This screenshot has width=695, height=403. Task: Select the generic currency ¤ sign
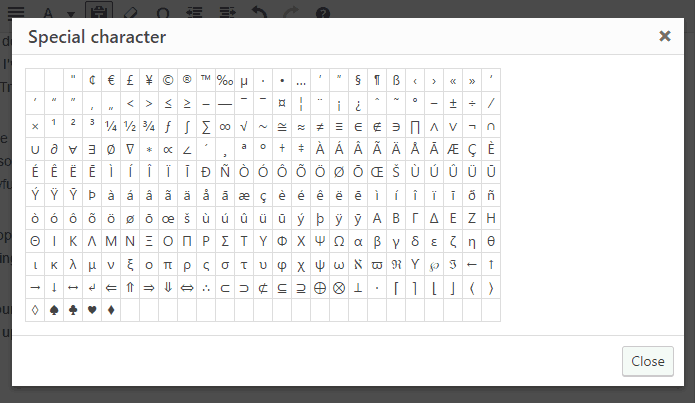pos(282,103)
